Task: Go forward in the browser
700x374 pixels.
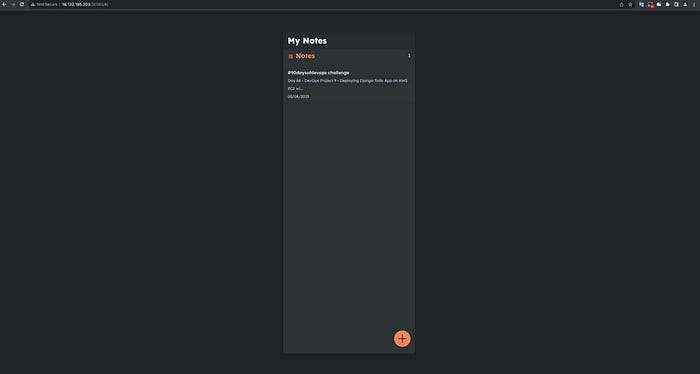Action: (x=13, y=4)
